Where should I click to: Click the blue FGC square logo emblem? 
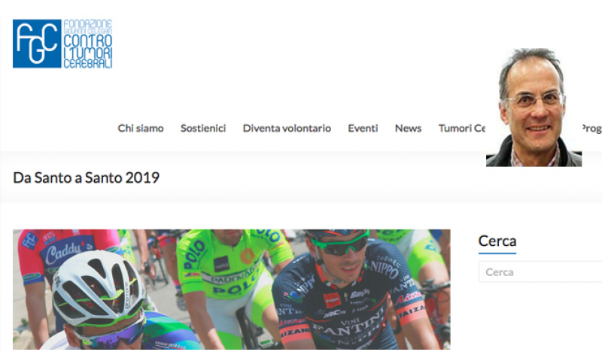[x=37, y=44]
